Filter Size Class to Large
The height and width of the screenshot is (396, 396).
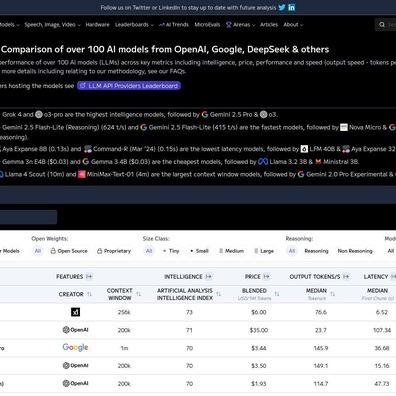pos(264,251)
